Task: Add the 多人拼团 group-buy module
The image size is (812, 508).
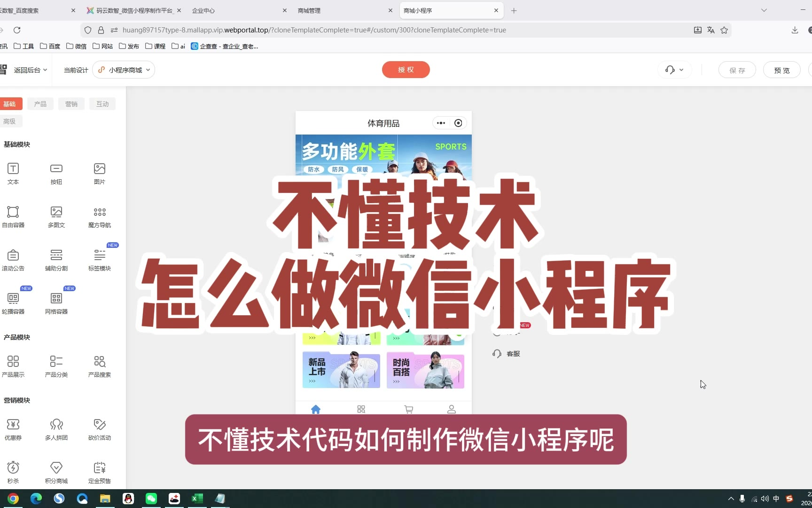Action: [x=56, y=429]
